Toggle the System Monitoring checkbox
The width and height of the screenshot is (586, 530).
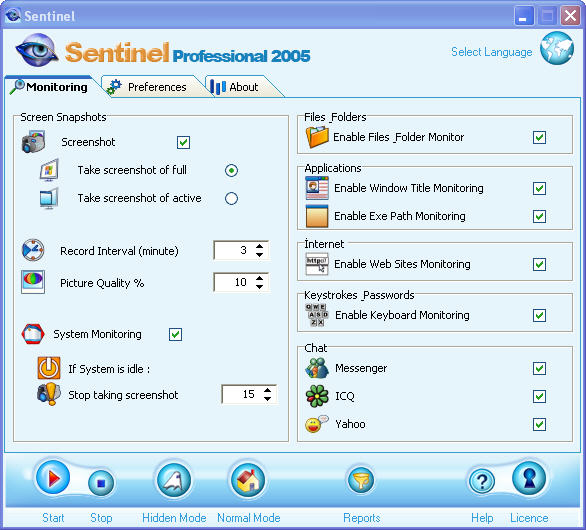tap(175, 334)
